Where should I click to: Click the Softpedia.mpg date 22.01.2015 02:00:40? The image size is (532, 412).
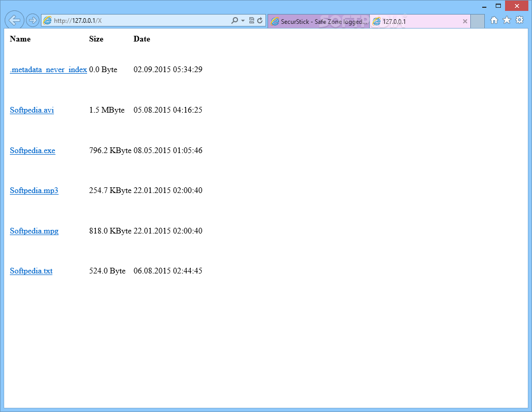point(168,231)
